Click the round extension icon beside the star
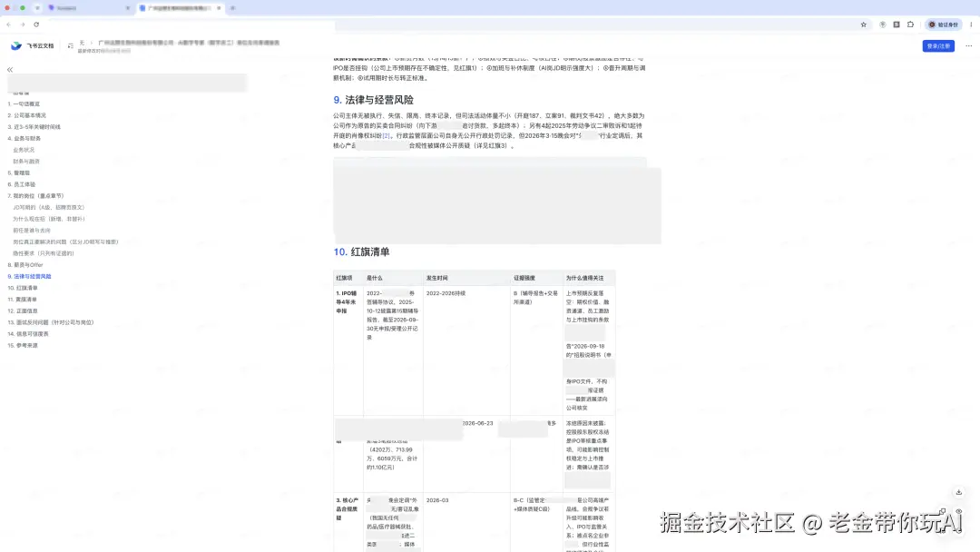The height and width of the screenshot is (552, 980). (x=883, y=25)
